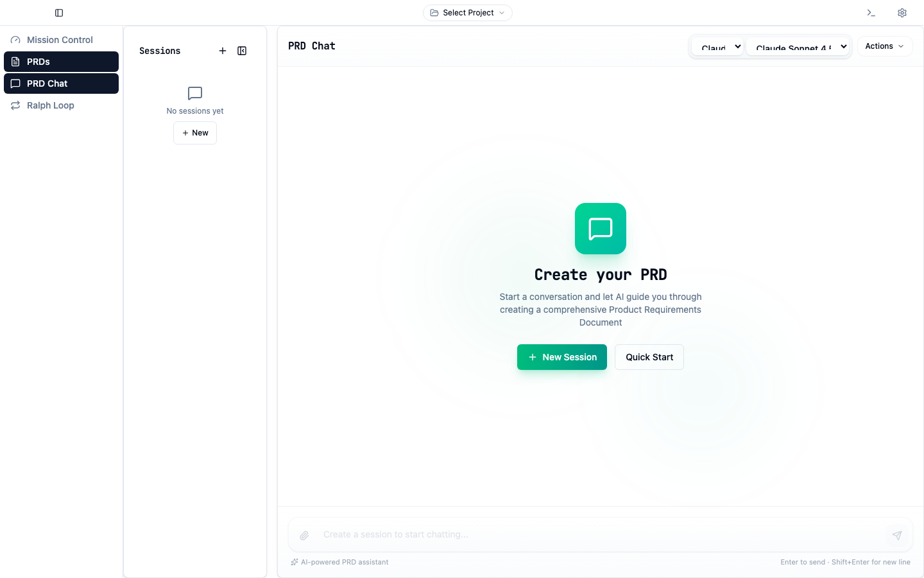The height and width of the screenshot is (578, 924).
Task: Open the Claude Sonnet model dropdown
Action: click(798, 46)
